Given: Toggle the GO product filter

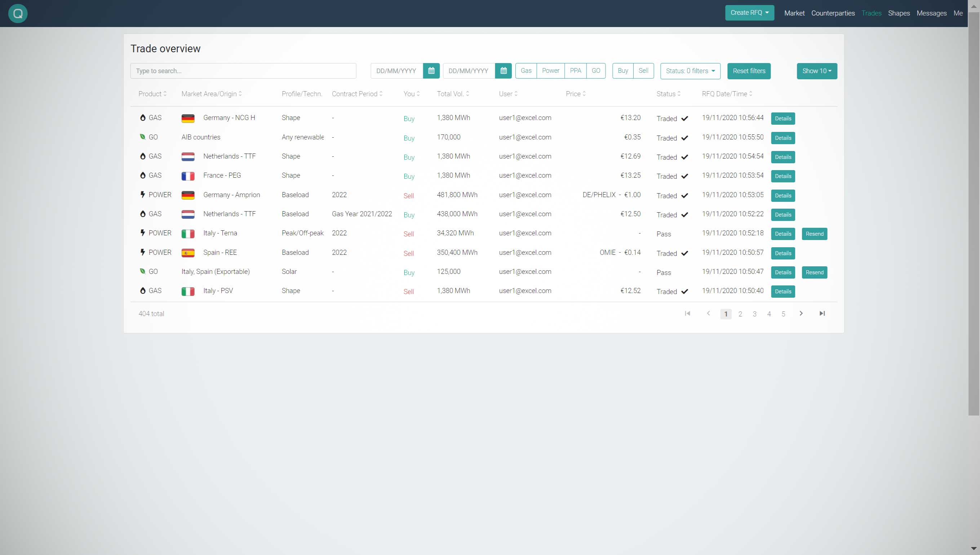Looking at the screenshot, I should pyautogui.click(x=596, y=71).
